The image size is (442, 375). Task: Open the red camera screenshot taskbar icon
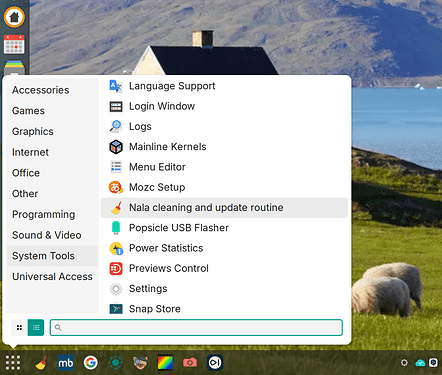coord(190,363)
